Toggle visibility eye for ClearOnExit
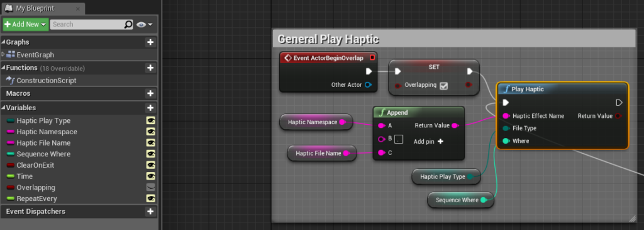The height and width of the screenshot is (230, 644). tap(151, 165)
